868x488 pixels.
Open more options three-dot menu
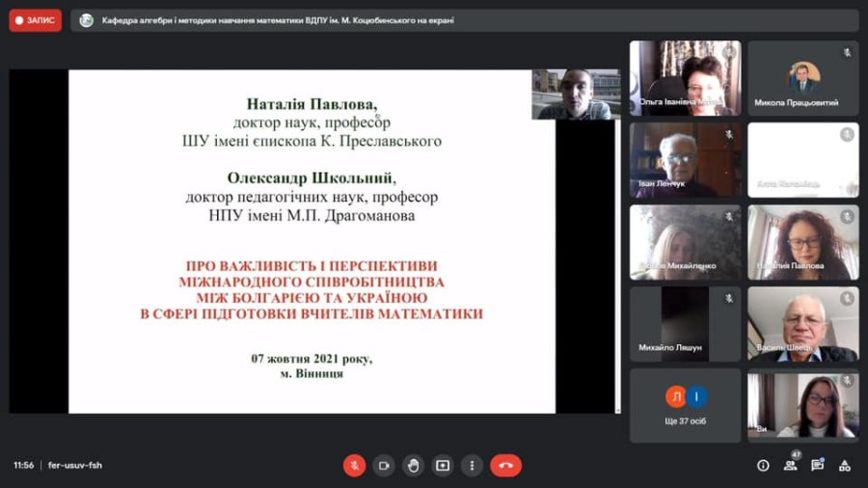(x=472, y=465)
